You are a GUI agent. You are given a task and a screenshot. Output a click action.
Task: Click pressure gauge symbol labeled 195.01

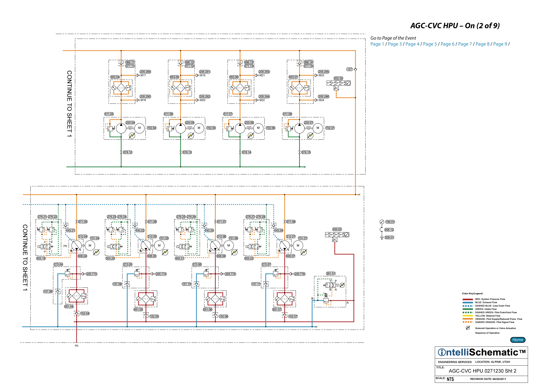[382, 222]
